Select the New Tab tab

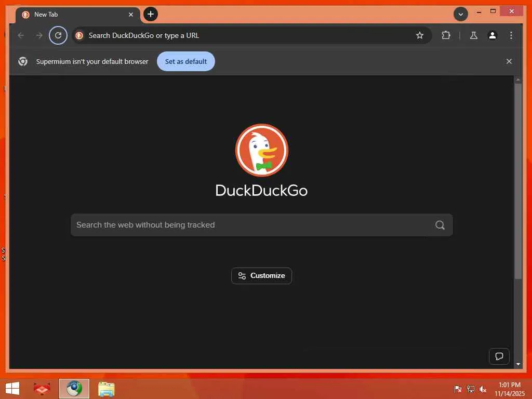77,15
